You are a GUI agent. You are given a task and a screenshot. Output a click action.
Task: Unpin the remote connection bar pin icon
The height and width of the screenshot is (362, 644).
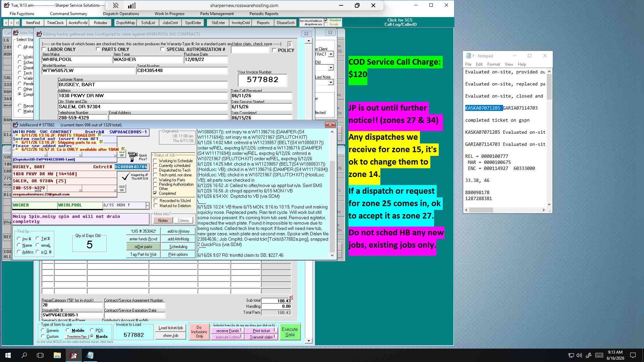115,5
